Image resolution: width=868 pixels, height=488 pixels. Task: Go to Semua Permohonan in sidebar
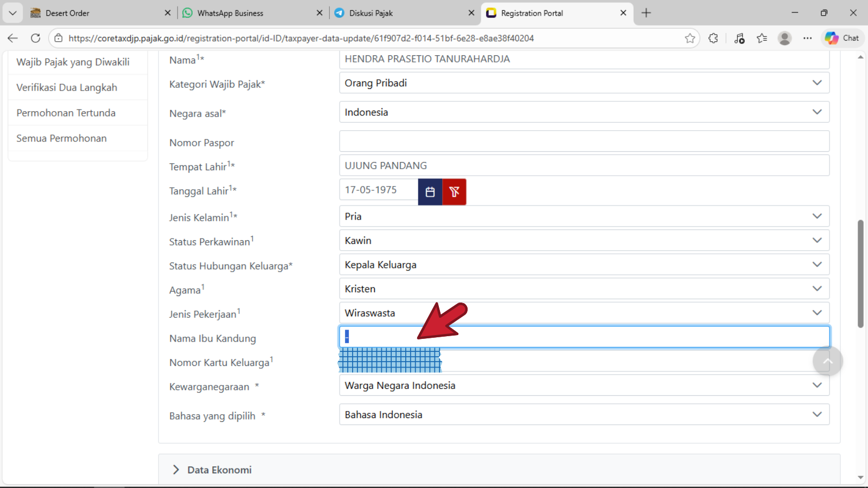61,138
